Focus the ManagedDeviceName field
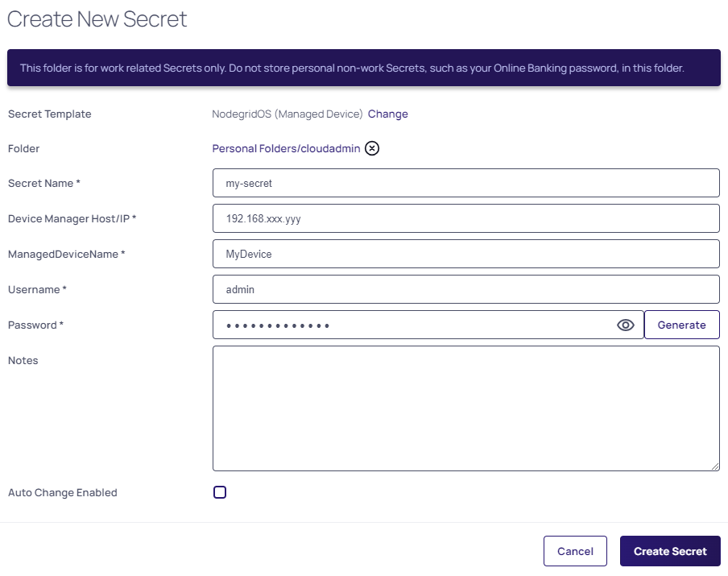 (466, 254)
